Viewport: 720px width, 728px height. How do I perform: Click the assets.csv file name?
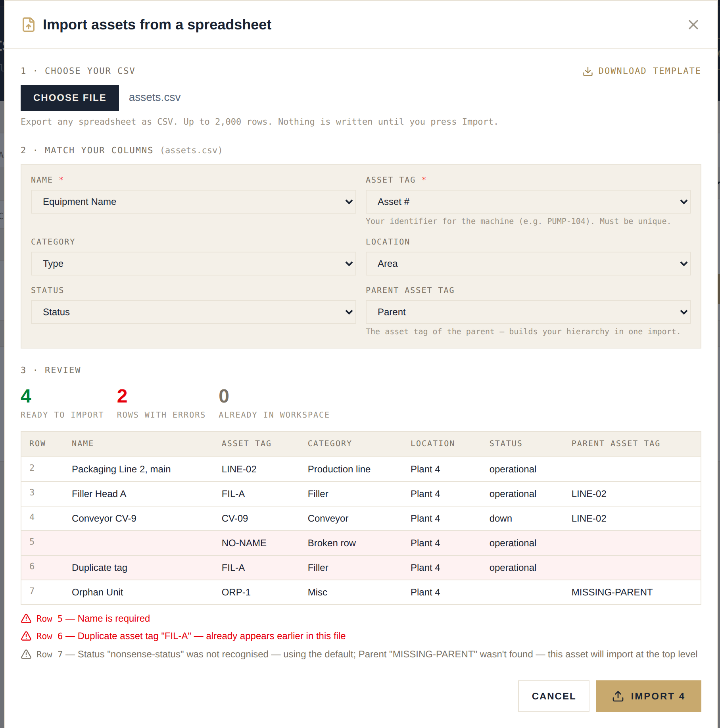(155, 97)
